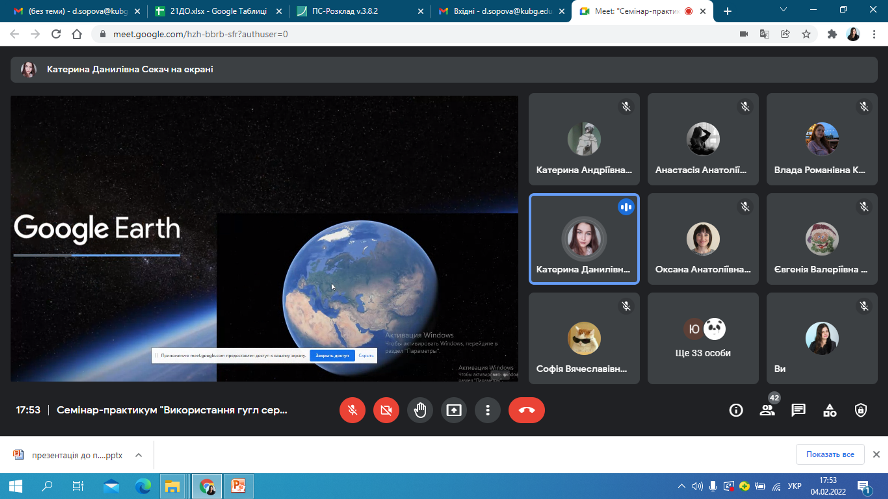Screen dimensions: 888x499
Task: Unmute the microphone in the Meet toolbar
Action: [x=352, y=410]
